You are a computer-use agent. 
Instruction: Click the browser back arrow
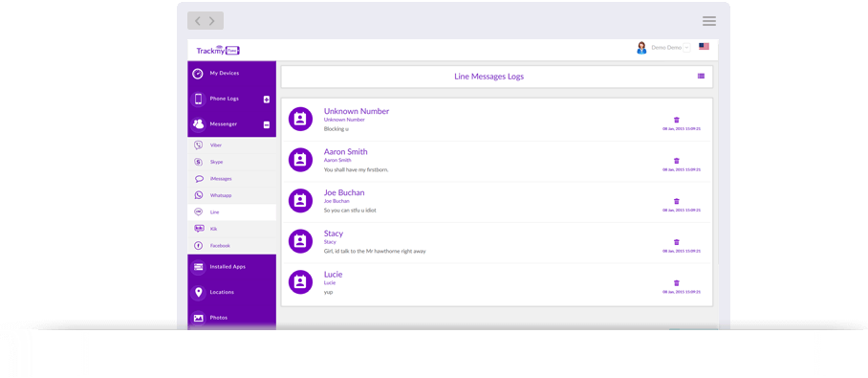pos(198,21)
